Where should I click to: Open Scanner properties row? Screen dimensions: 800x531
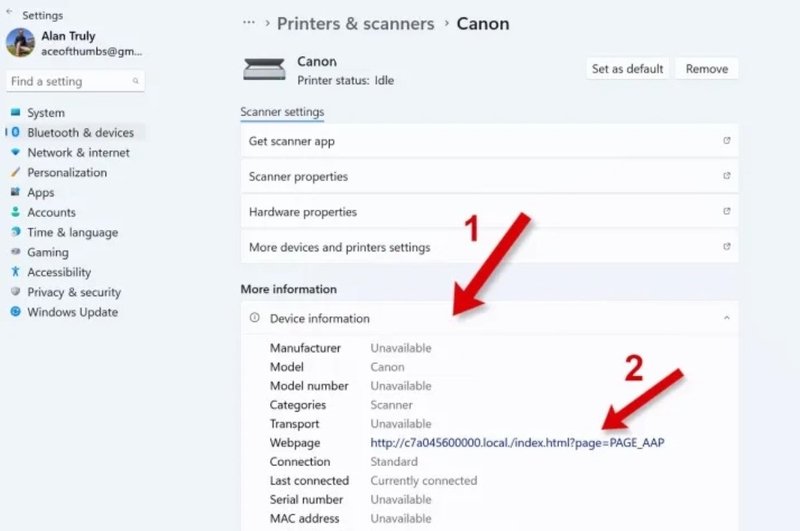point(489,176)
